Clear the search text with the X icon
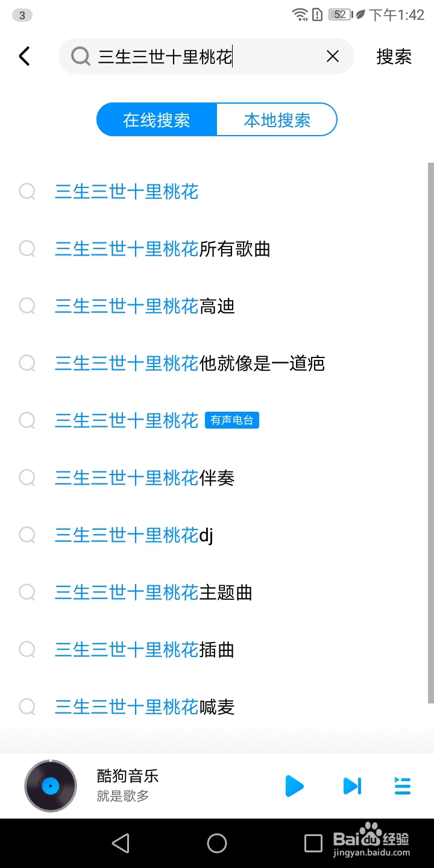The height and width of the screenshot is (868, 434). (x=333, y=56)
